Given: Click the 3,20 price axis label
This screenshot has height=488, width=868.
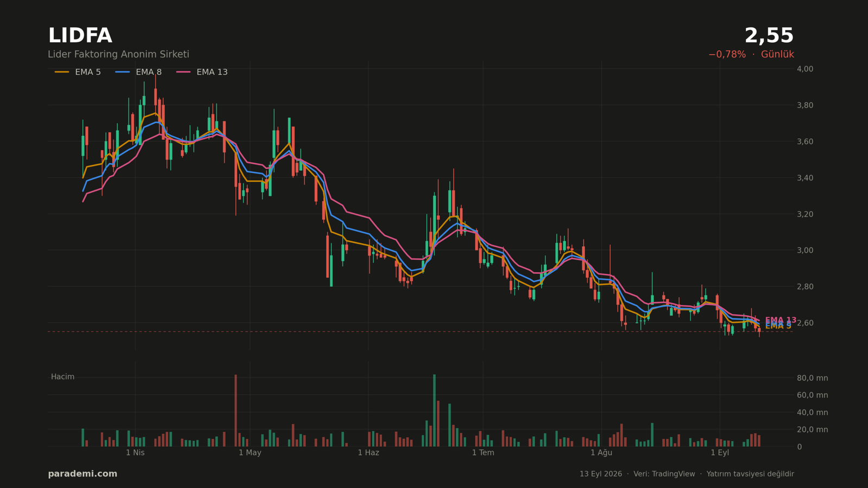Looking at the screenshot, I should point(805,214).
